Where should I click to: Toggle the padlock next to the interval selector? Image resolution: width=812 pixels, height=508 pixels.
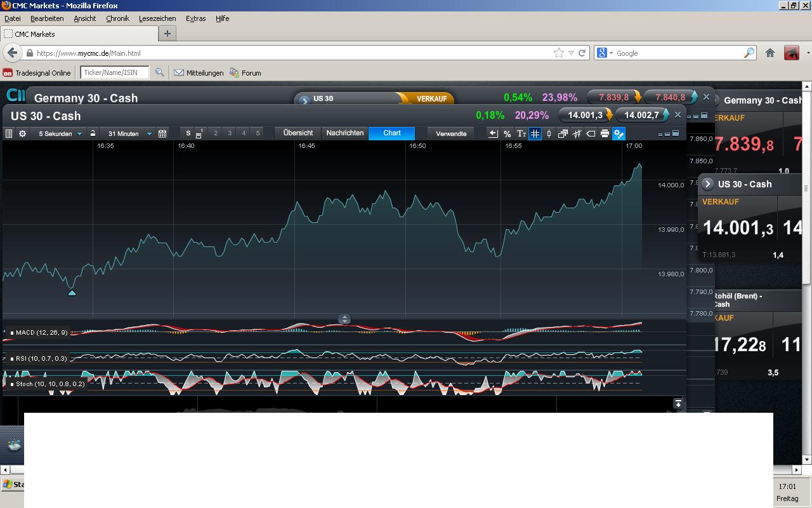pyautogui.click(x=93, y=133)
